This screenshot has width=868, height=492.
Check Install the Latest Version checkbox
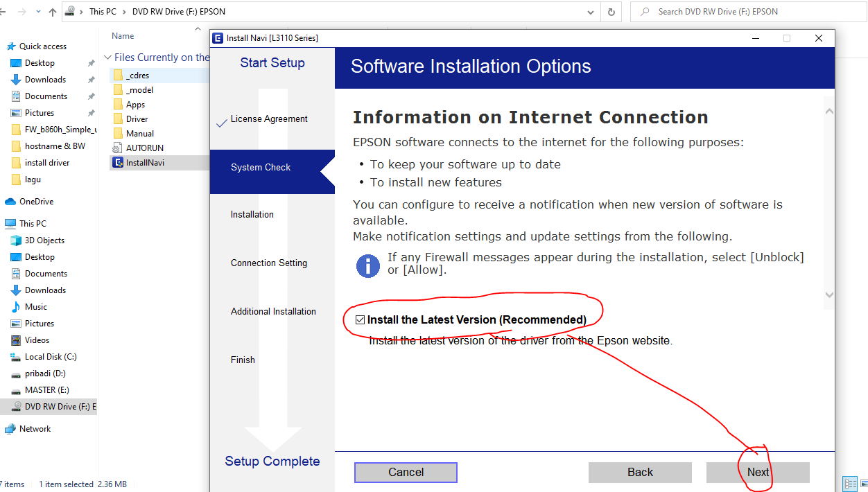(x=360, y=319)
